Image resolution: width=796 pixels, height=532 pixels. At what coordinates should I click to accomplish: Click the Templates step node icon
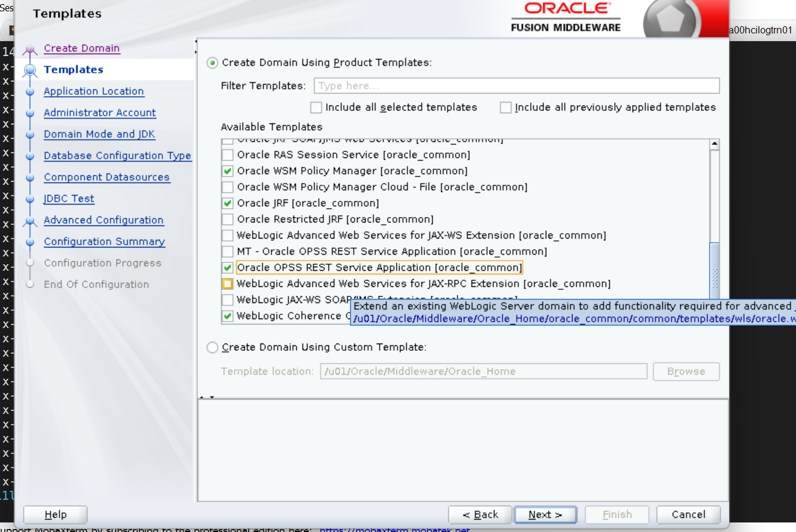coord(30,70)
